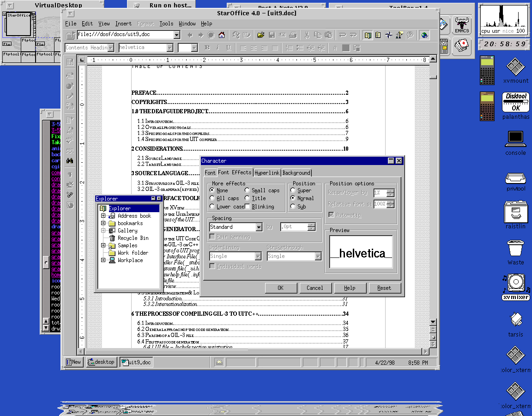Expand the Workplace tree node
Image resolution: width=532 pixels, height=416 pixels.
(x=103, y=260)
